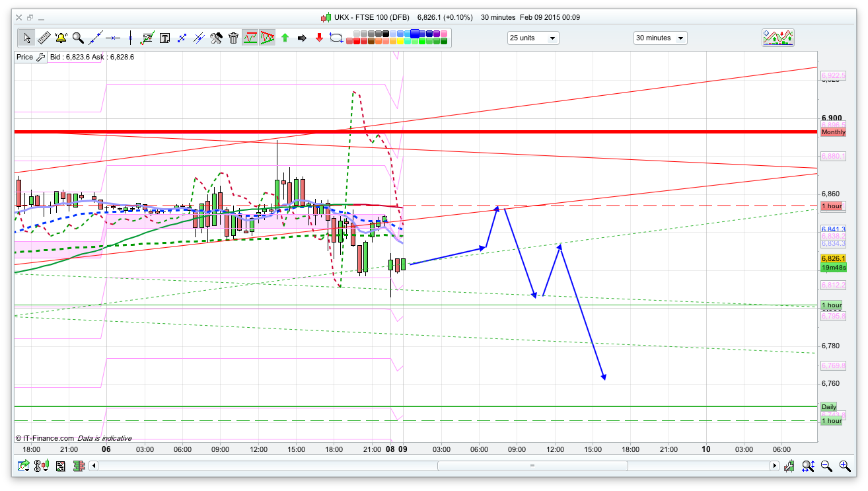This screenshot has height=491, width=868.
Task: Activate the magnifying glass zoom tool
Action: point(78,38)
